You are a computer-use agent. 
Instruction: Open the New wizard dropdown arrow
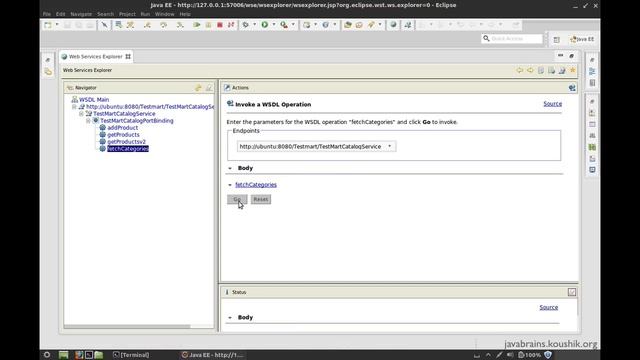point(57,25)
